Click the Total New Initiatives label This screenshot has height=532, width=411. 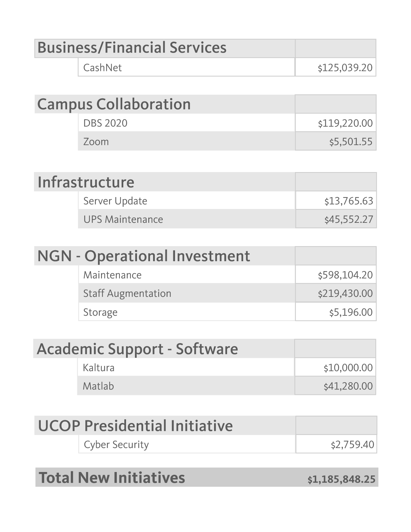(x=112, y=477)
